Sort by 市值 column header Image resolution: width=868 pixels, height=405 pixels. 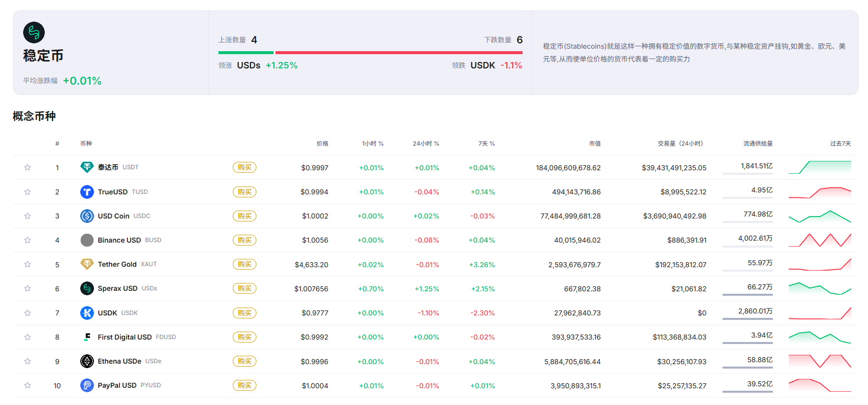594,144
